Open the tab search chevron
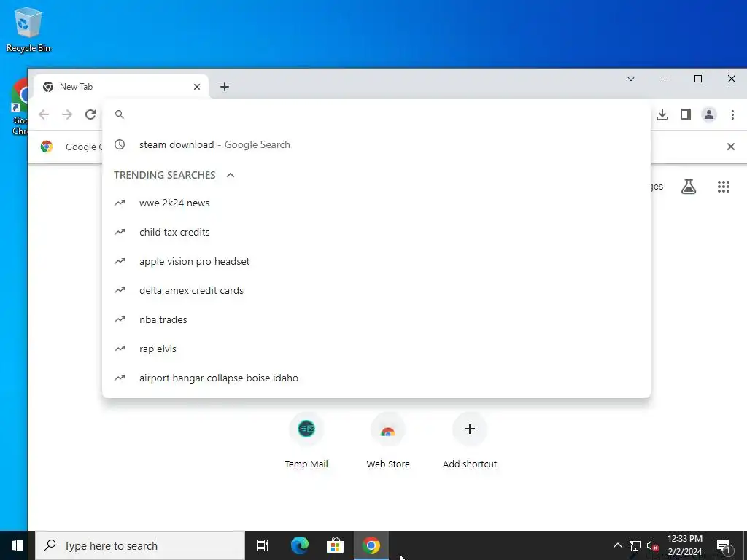The image size is (747, 560). (x=631, y=79)
